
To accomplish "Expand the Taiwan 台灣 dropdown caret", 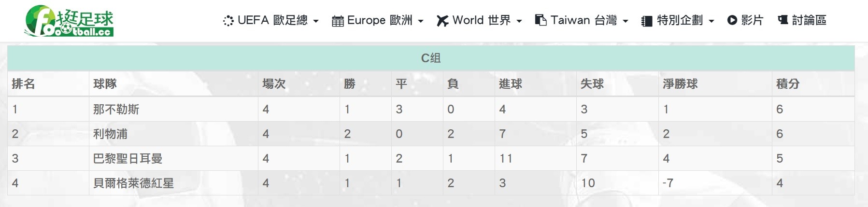I will click(626, 21).
